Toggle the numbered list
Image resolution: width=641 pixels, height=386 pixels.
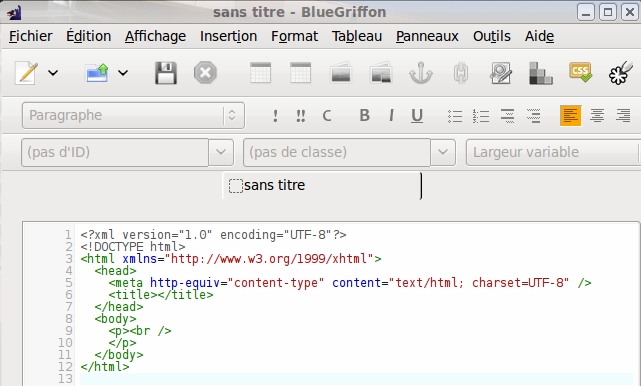[x=481, y=116]
